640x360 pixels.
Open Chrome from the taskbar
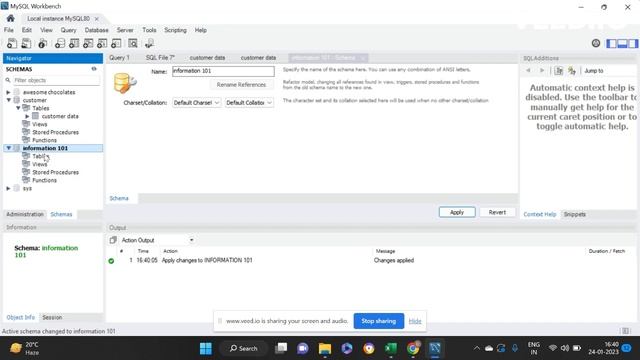[x=413, y=348]
